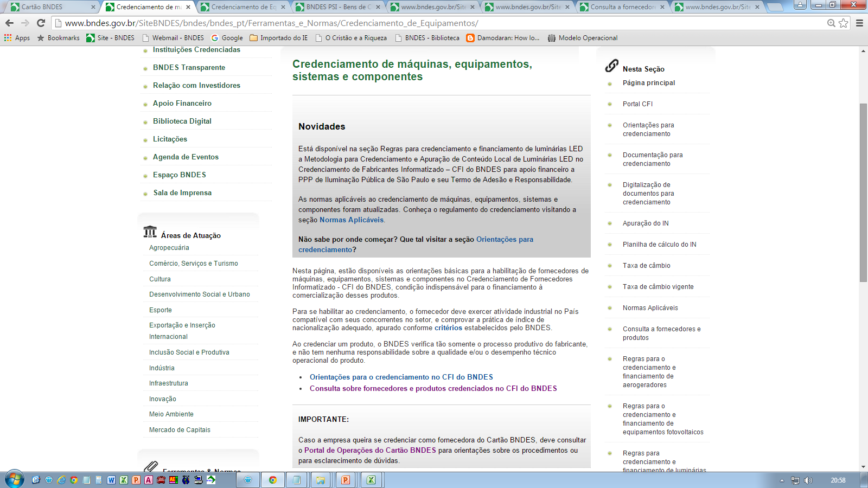Viewport: 868px width, 488px height.
Task: Open the Windows Explorer folder taskbar button
Action: (321, 480)
